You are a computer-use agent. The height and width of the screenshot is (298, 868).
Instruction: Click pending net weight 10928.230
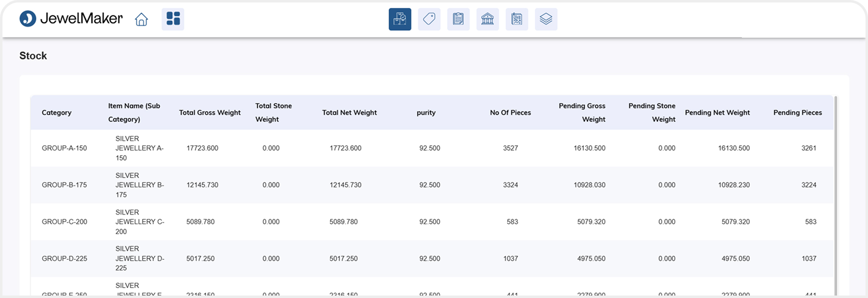(x=734, y=185)
